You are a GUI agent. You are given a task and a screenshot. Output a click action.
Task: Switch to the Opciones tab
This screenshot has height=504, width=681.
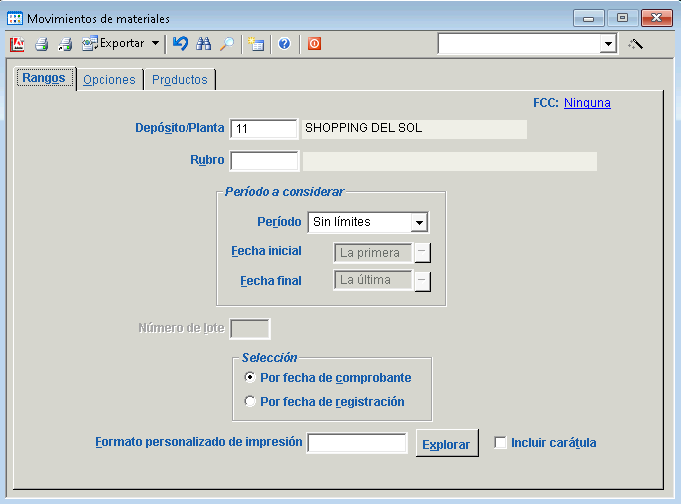[x=109, y=80]
